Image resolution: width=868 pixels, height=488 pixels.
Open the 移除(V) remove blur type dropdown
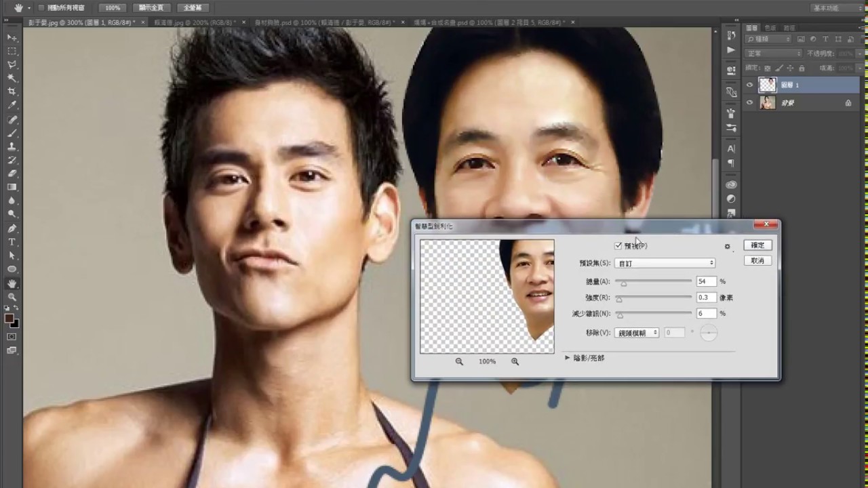coord(637,333)
